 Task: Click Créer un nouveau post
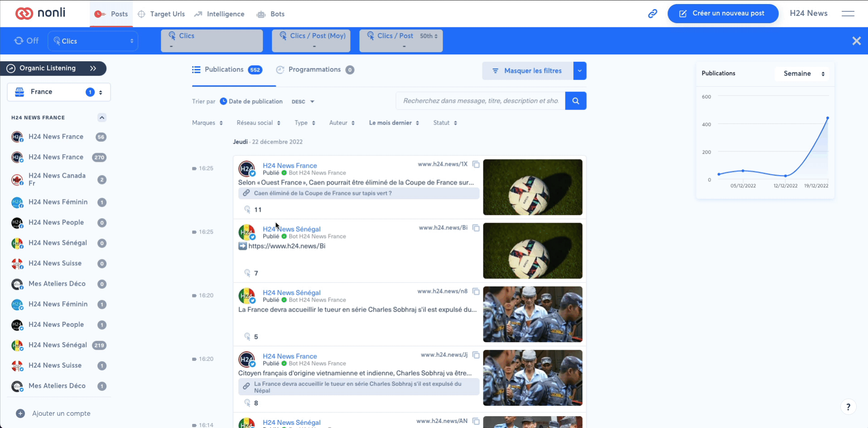(723, 14)
